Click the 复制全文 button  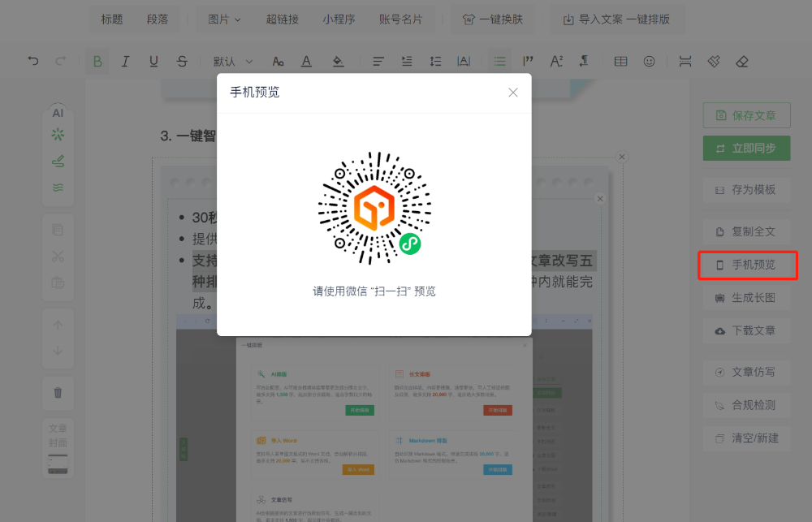click(747, 232)
